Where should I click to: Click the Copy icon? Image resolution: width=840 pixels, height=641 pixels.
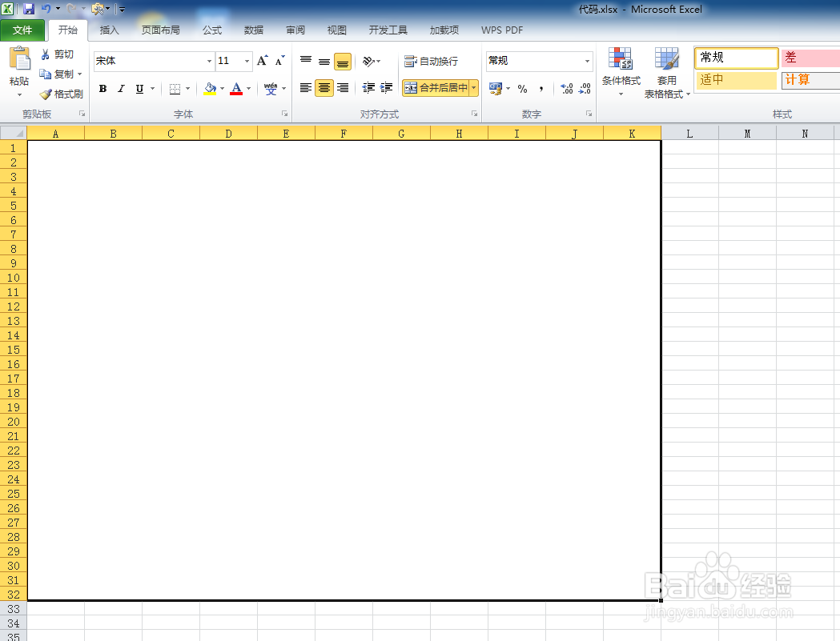(x=46, y=74)
